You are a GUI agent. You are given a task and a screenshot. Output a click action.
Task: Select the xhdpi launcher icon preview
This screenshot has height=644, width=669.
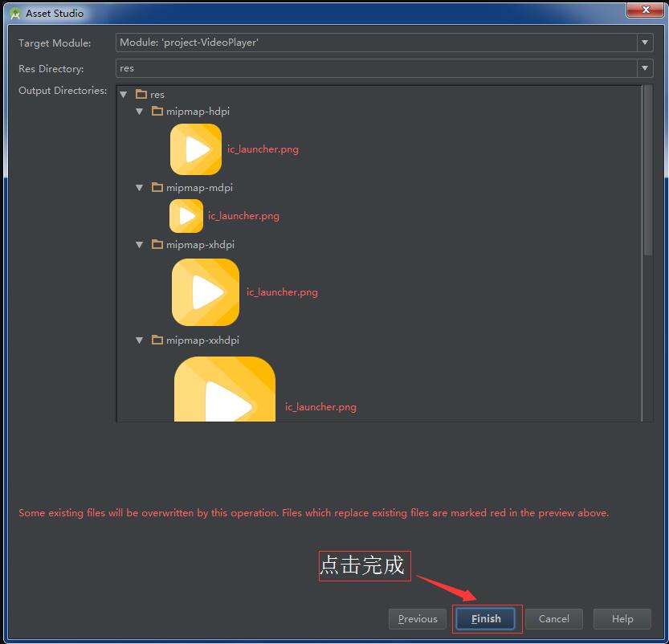coord(206,292)
